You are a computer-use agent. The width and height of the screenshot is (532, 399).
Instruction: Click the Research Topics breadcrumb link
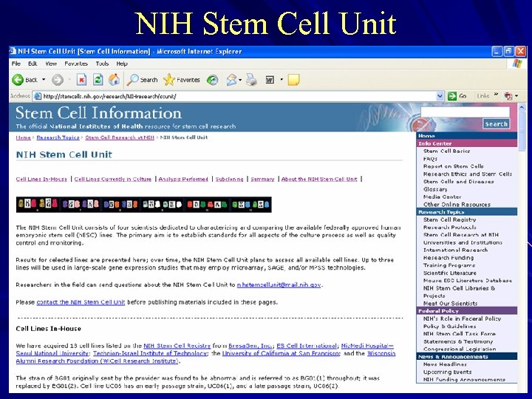click(58, 137)
